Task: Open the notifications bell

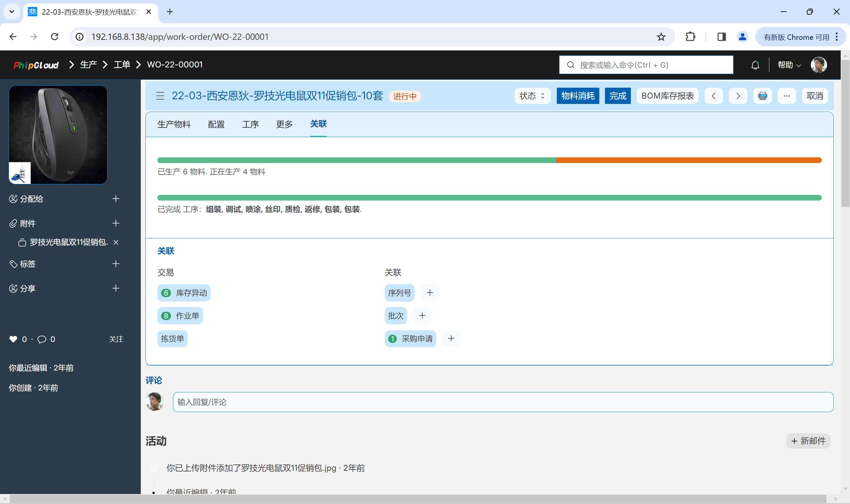Action: click(x=755, y=65)
